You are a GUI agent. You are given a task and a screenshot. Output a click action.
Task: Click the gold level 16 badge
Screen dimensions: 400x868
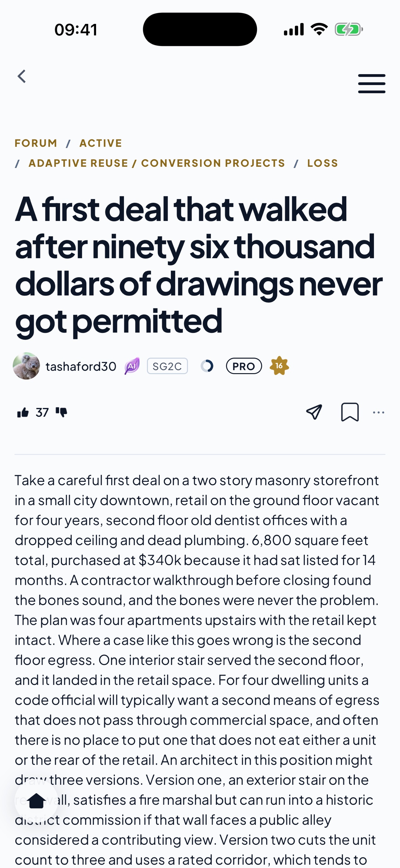tap(279, 366)
